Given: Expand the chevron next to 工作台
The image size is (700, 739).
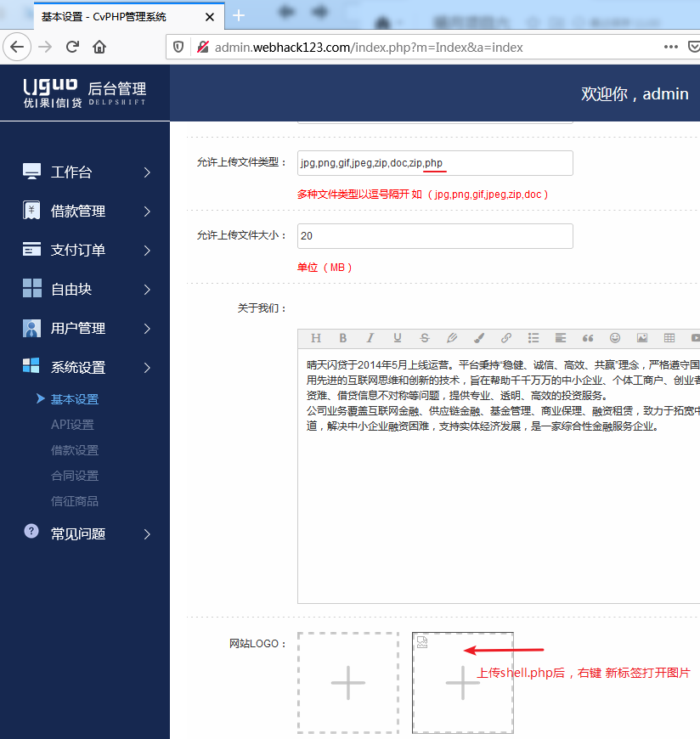Looking at the screenshot, I should (147, 172).
